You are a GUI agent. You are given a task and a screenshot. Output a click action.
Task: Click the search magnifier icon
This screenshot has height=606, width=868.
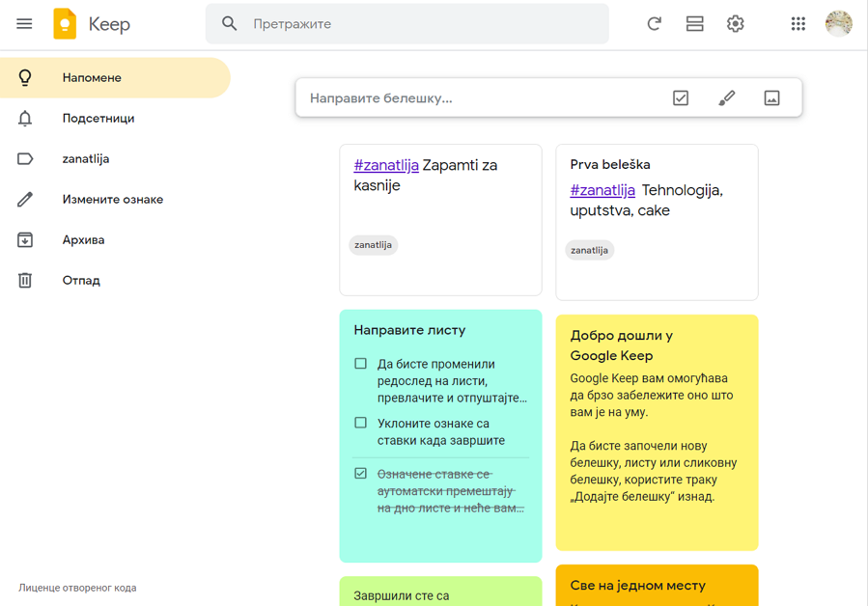pos(229,24)
